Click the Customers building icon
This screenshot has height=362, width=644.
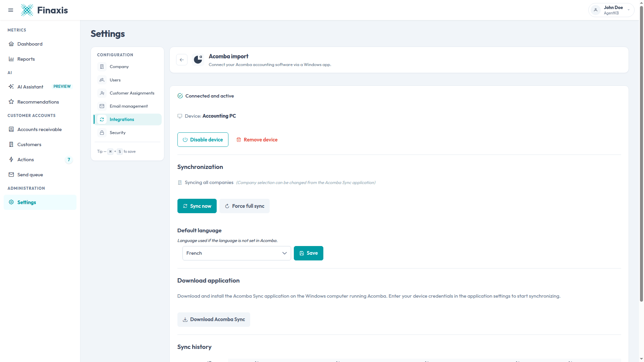pyautogui.click(x=11, y=144)
